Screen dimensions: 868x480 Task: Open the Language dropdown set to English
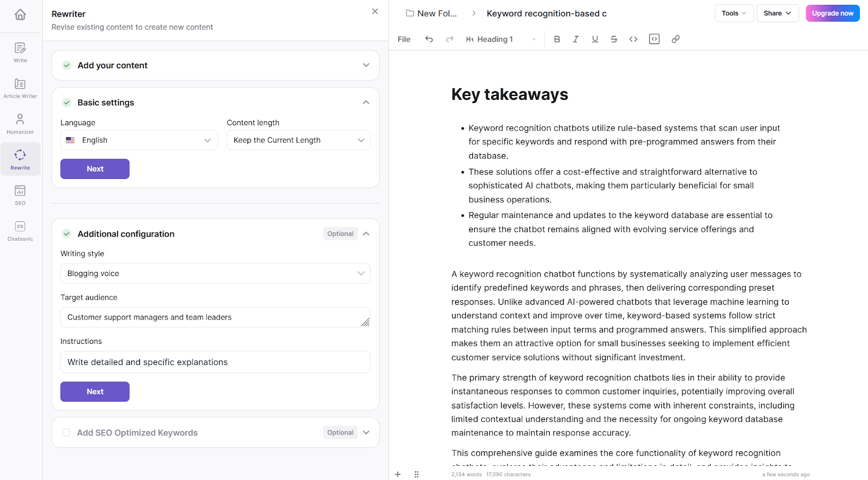click(139, 140)
